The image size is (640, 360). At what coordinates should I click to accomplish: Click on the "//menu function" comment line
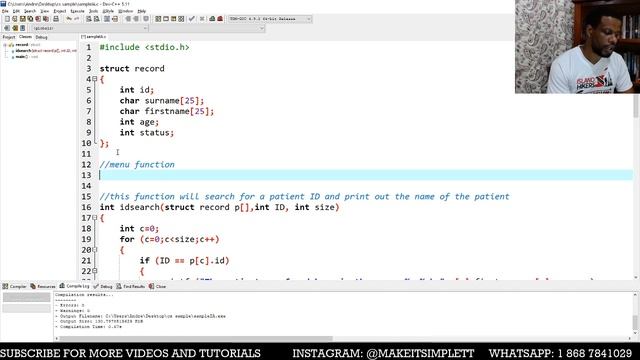click(137, 164)
